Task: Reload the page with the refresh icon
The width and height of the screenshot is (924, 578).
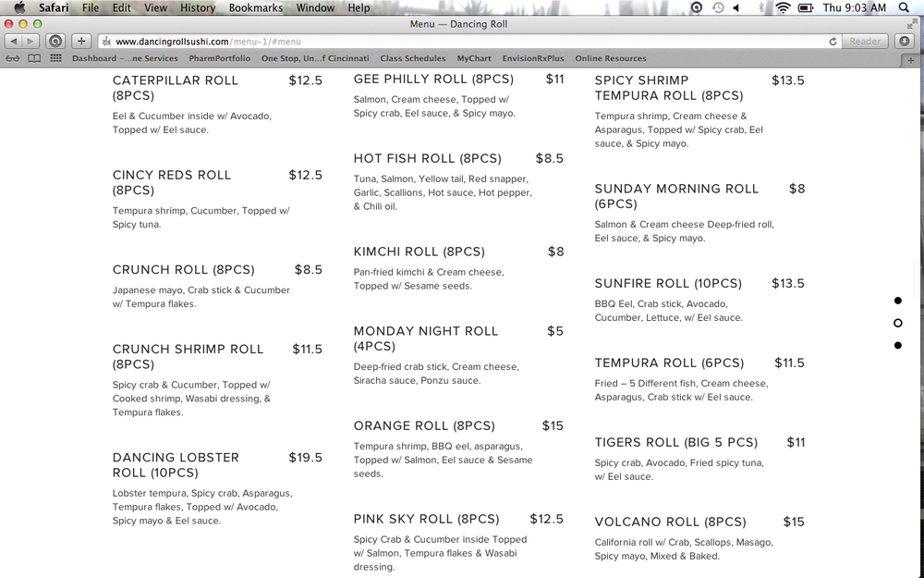Action: pos(833,42)
